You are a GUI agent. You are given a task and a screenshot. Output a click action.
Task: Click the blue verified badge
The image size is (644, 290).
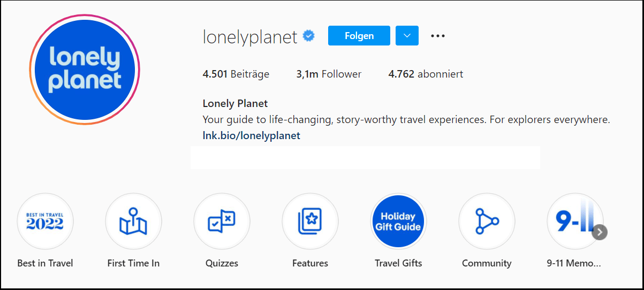[309, 36]
